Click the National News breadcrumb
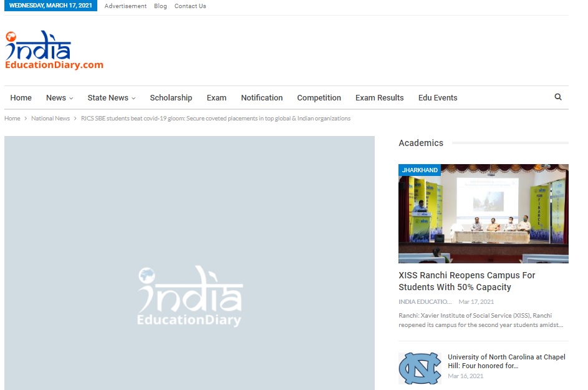 pos(51,119)
